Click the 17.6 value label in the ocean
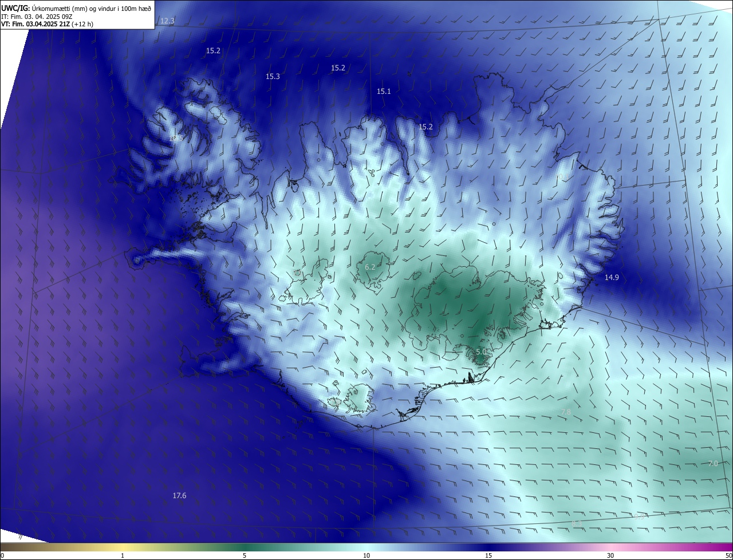 (x=179, y=495)
